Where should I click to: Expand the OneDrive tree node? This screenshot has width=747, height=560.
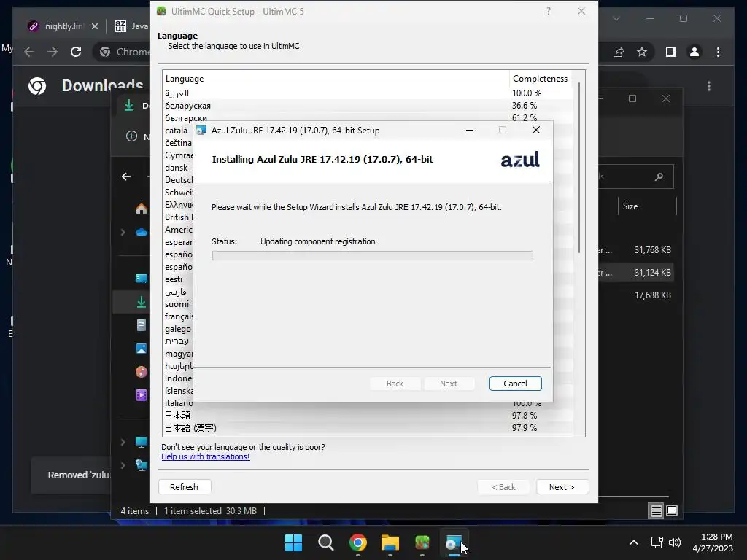coord(123,232)
